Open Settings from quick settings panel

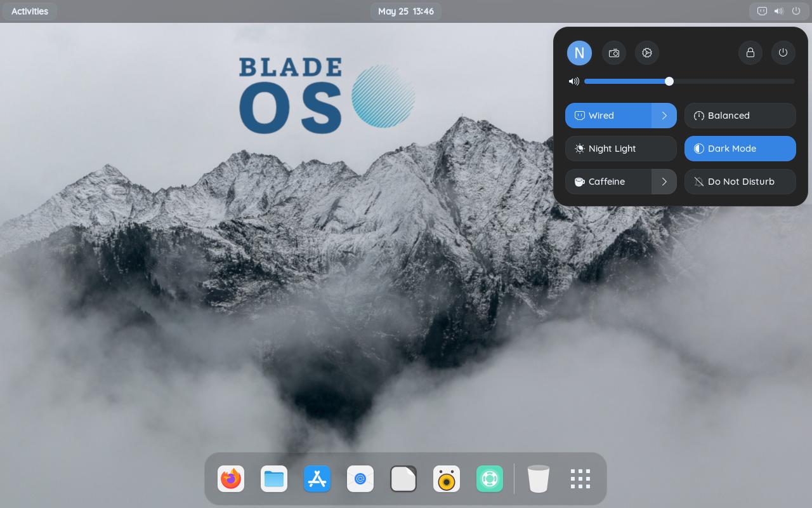point(647,53)
